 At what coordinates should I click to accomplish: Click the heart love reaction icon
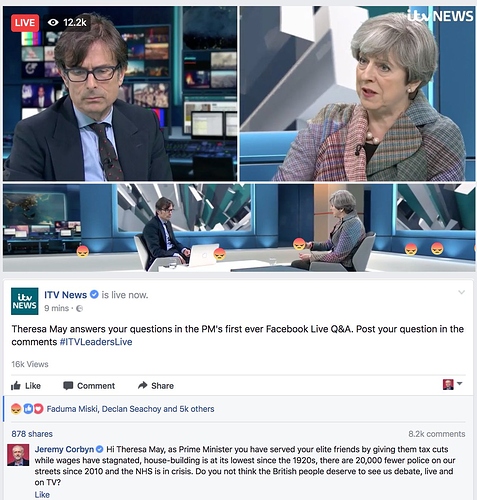point(39,409)
